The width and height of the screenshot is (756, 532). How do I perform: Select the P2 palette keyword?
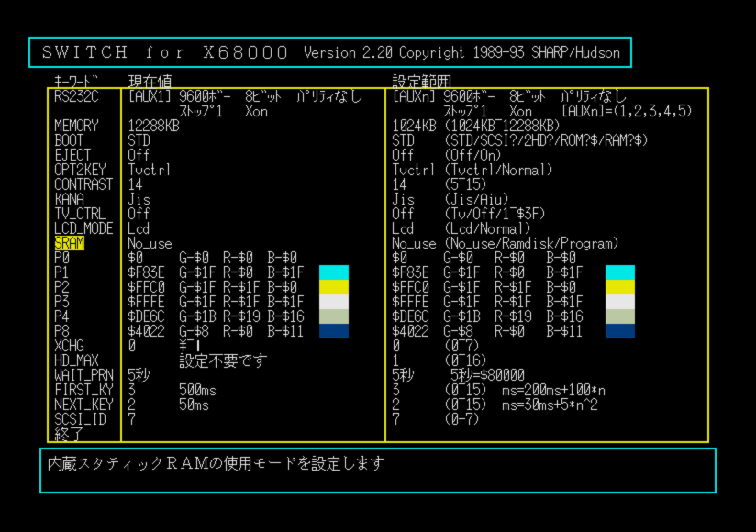point(61,287)
